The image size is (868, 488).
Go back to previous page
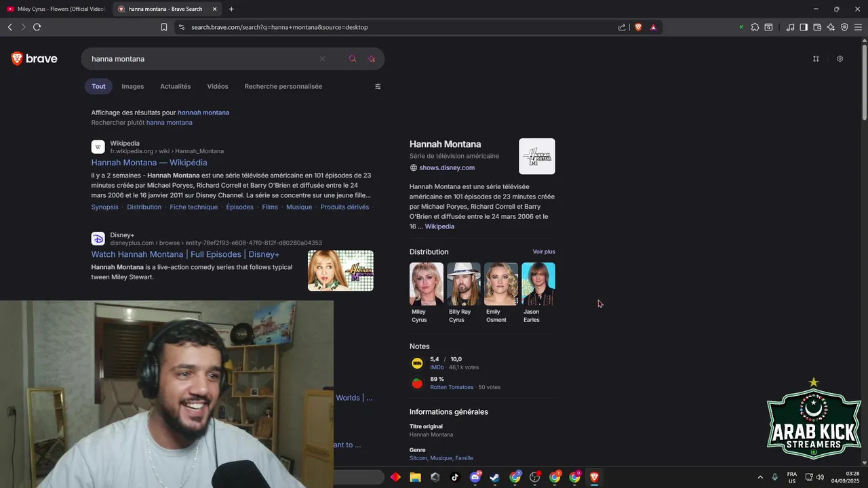point(9,27)
